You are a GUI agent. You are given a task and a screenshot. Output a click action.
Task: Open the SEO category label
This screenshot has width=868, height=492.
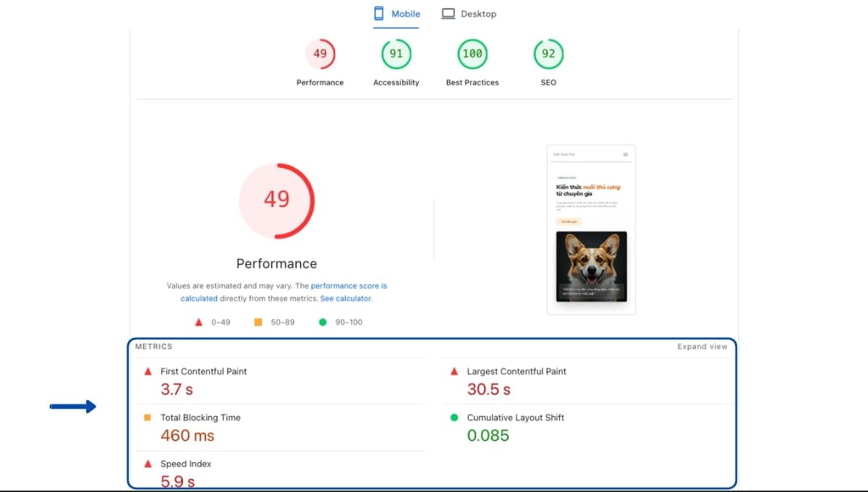click(x=548, y=82)
